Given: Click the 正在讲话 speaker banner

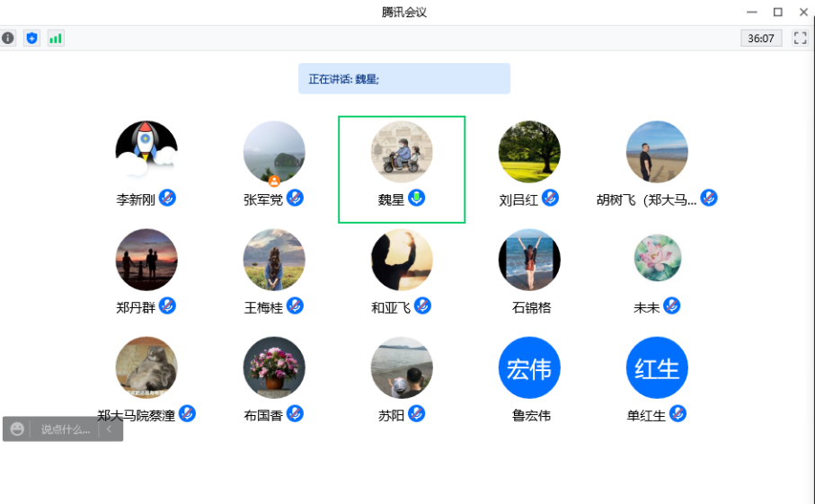Looking at the screenshot, I should tap(403, 78).
